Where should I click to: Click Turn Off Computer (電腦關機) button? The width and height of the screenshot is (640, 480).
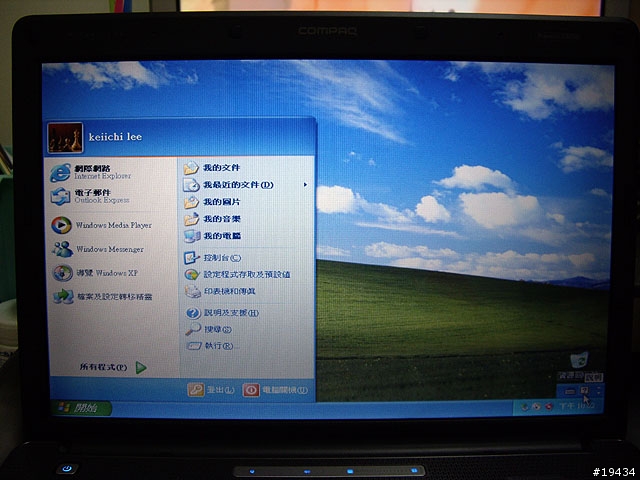click(x=276, y=390)
